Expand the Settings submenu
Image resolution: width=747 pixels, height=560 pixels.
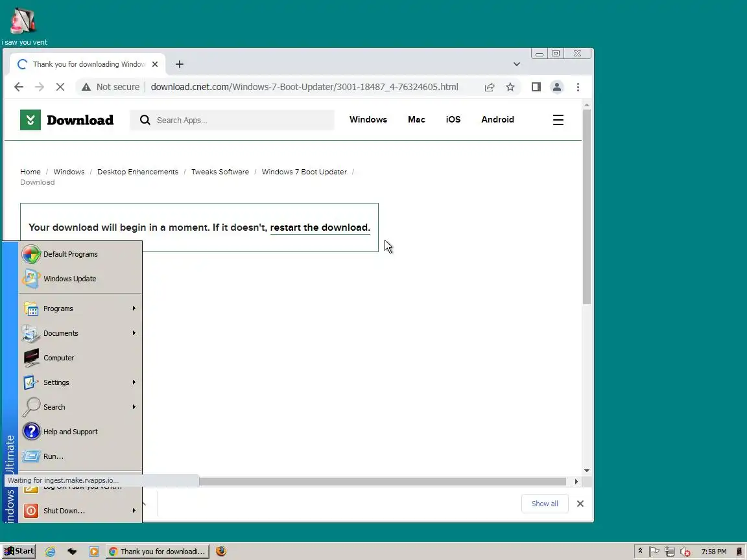(x=80, y=382)
